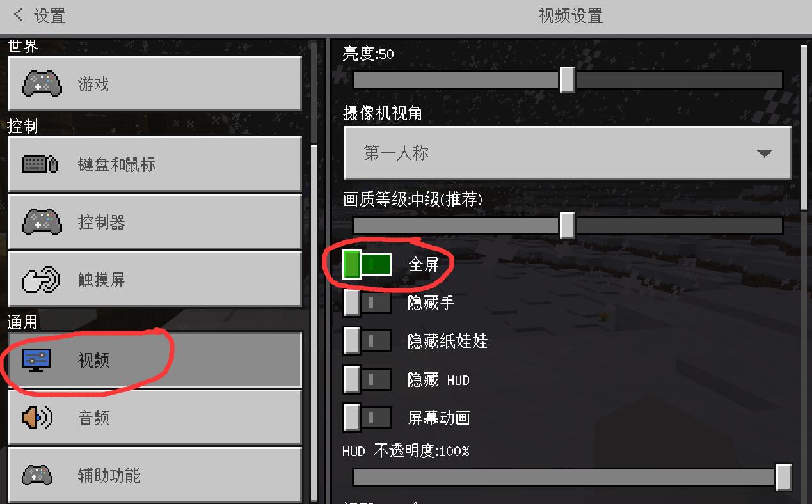Disable the 全屏 fullscreen toggle

pyautogui.click(x=367, y=264)
